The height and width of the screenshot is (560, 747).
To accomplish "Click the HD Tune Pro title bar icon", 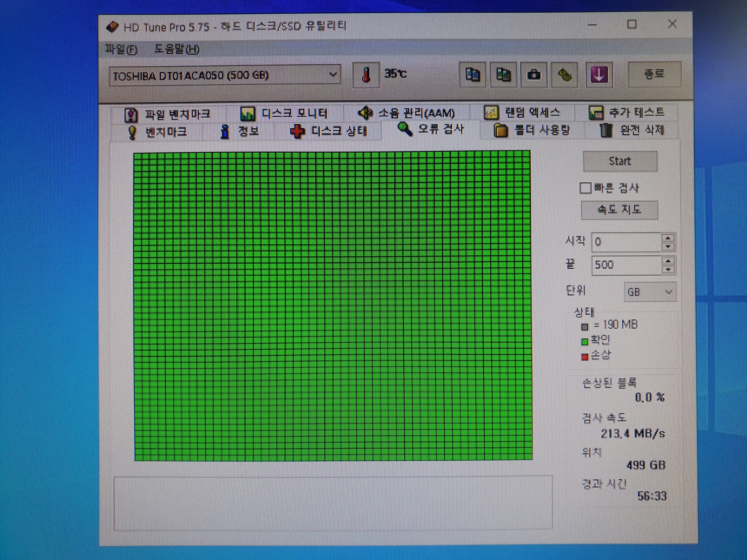I will pyautogui.click(x=112, y=27).
